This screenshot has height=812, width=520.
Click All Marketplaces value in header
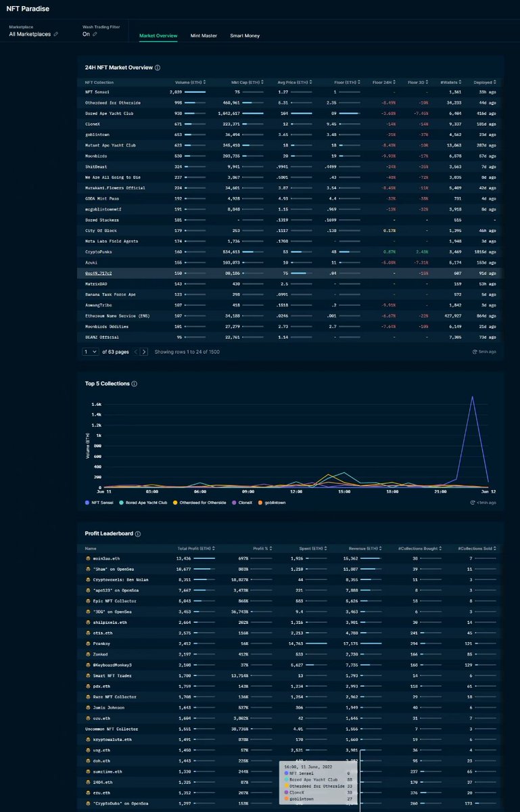tap(30, 34)
